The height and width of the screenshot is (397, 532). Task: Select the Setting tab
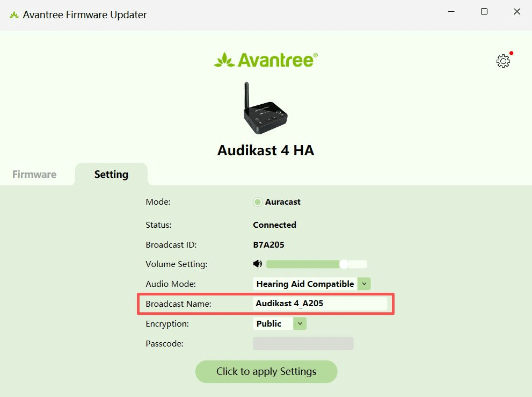coord(111,174)
